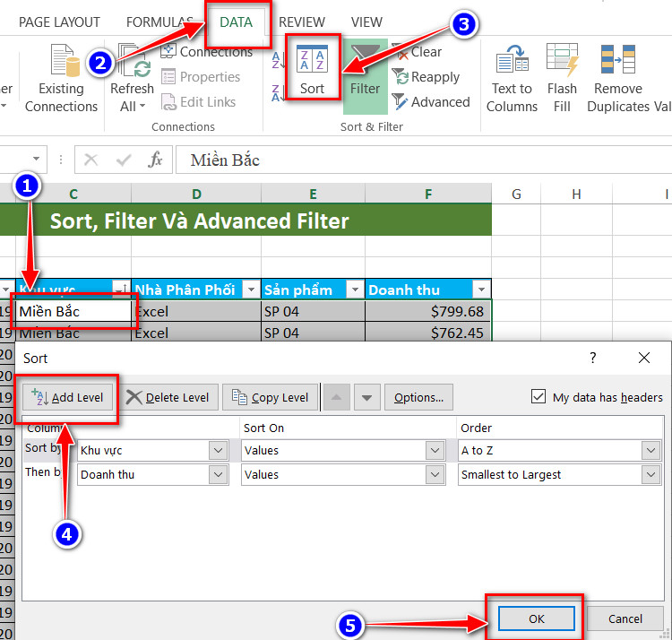Launch Text to Columns wizard
Viewport: 672px width, 640px height.
[x=512, y=78]
